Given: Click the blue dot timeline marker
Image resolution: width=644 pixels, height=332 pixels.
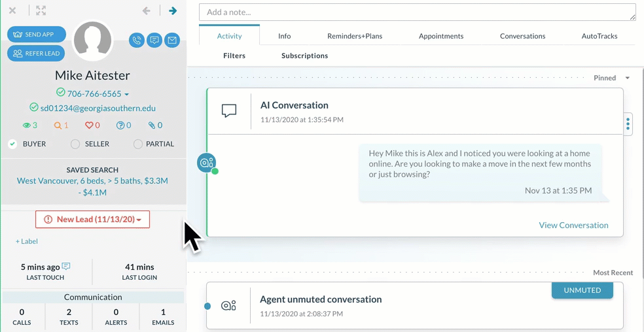Looking at the screenshot, I should (207, 306).
